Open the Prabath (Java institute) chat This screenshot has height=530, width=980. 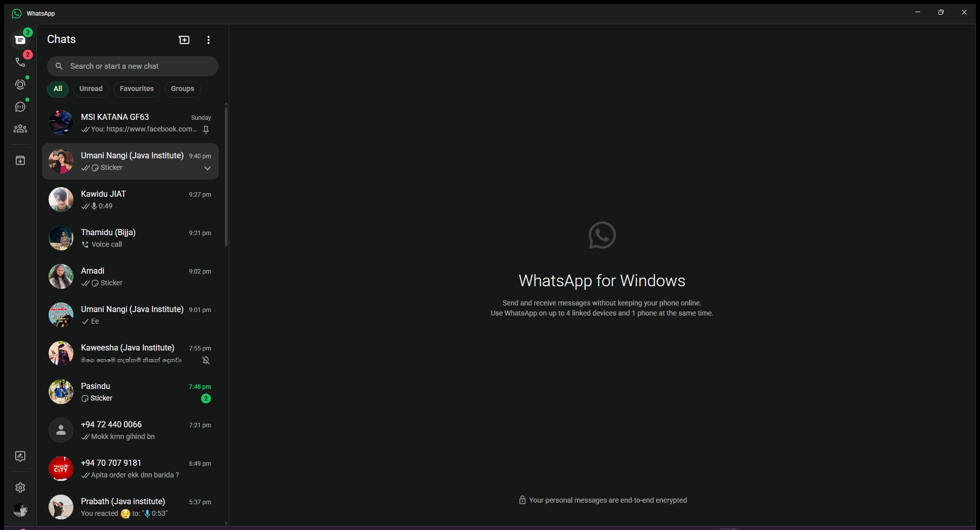131,507
